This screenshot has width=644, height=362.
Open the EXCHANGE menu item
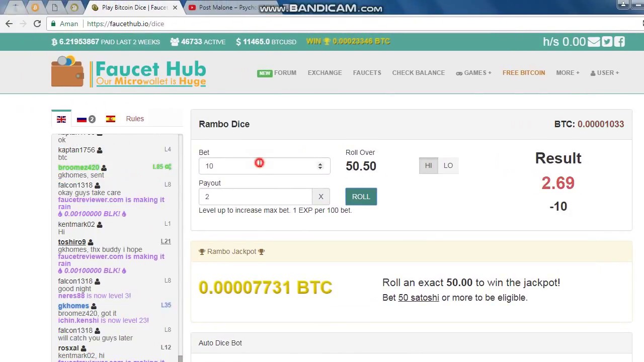pyautogui.click(x=325, y=73)
